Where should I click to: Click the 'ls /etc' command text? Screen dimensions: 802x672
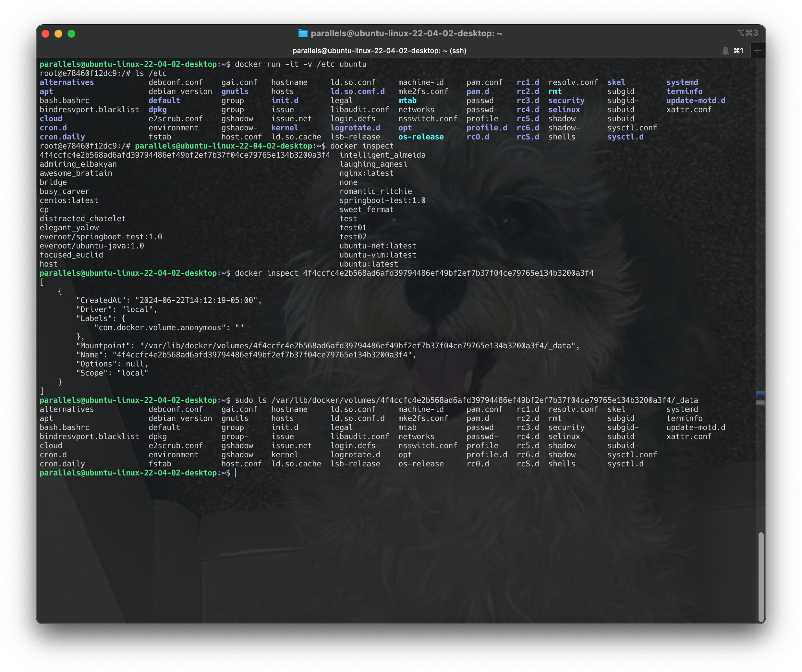(x=151, y=73)
